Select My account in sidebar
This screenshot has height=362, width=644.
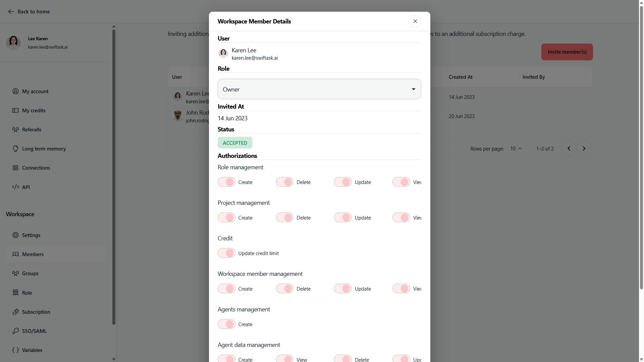tap(35, 92)
